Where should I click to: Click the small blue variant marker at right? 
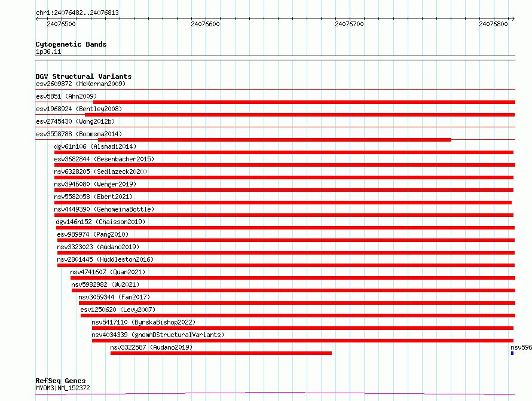tap(512, 353)
